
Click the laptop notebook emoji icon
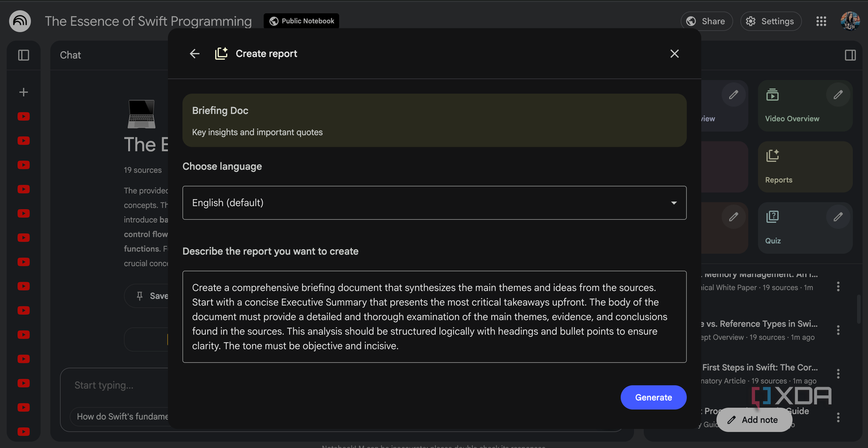pyautogui.click(x=141, y=114)
